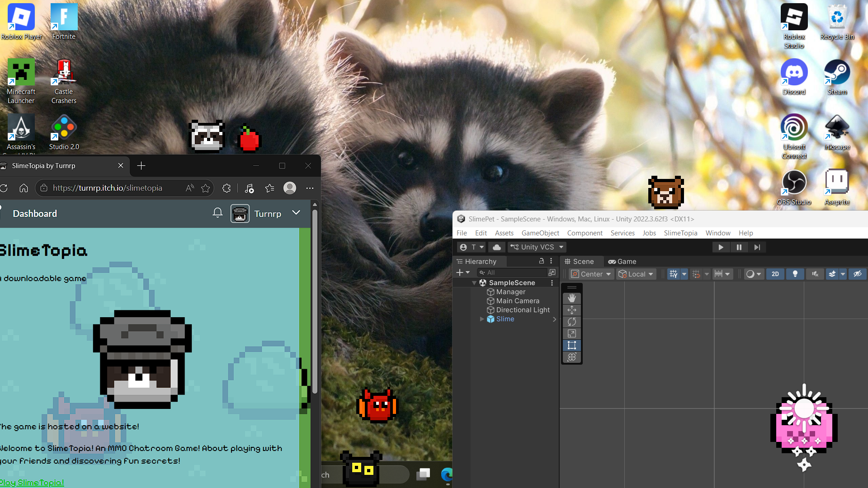Open the SlimeTopia menu in Unity

point(680,233)
